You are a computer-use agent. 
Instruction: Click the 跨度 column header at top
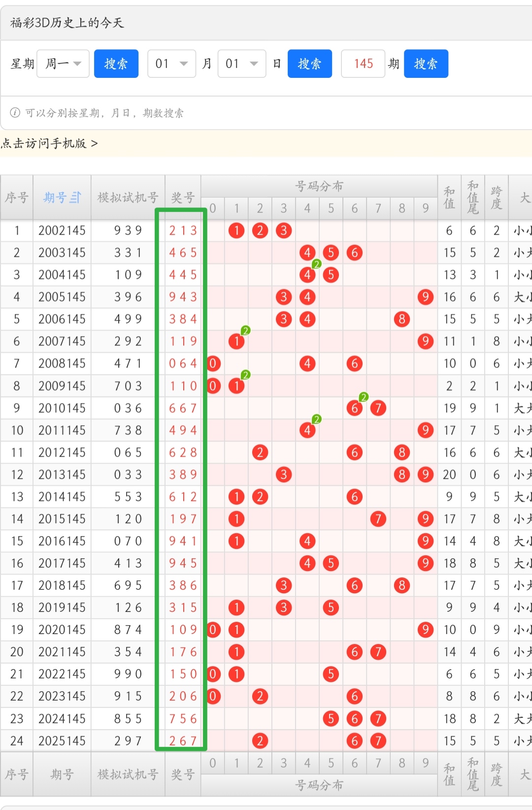pyautogui.click(x=497, y=198)
